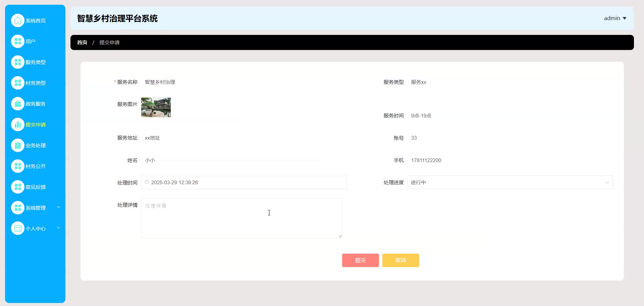Viewport: 644px width, 306px height.
Task: Open the 业务处理 menu item
Action: pos(35,145)
